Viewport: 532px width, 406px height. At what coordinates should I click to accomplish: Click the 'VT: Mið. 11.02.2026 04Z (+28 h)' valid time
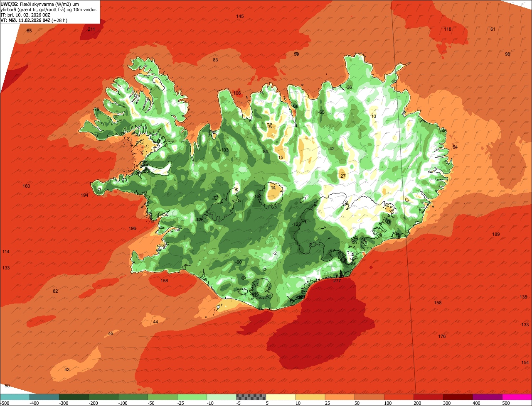click(34, 20)
